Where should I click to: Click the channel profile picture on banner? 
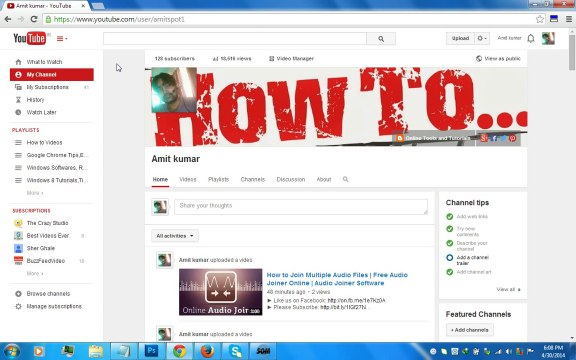pyautogui.click(x=174, y=90)
